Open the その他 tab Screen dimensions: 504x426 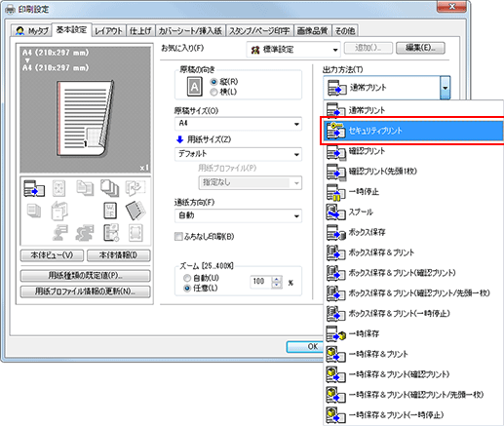[345, 31]
